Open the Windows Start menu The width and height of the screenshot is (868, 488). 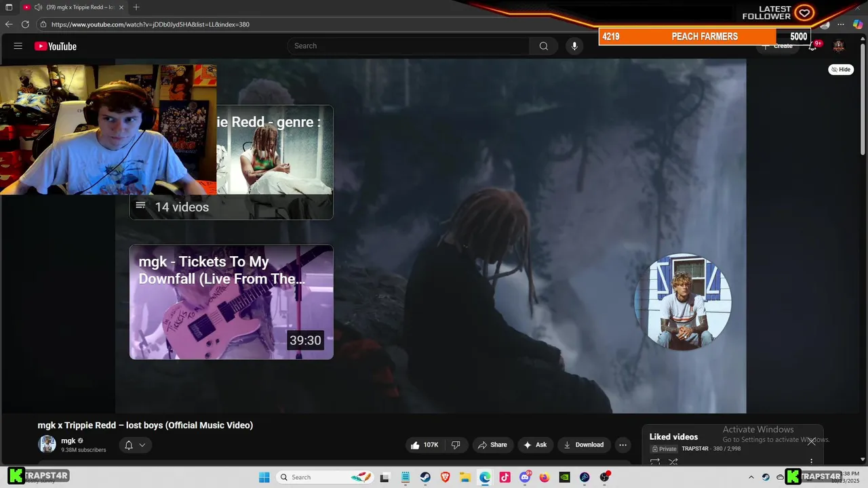[x=264, y=477]
